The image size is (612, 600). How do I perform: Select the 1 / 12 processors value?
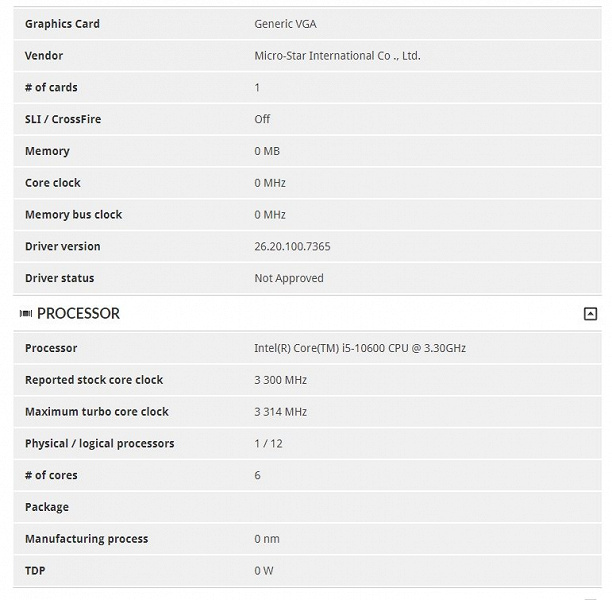click(x=268, y=443)
